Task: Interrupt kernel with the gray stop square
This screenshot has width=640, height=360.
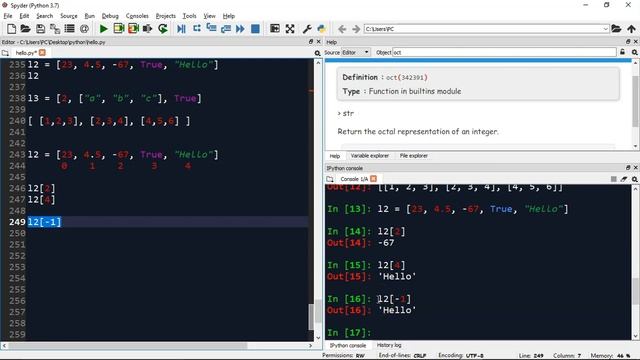Action: (613, 179)
